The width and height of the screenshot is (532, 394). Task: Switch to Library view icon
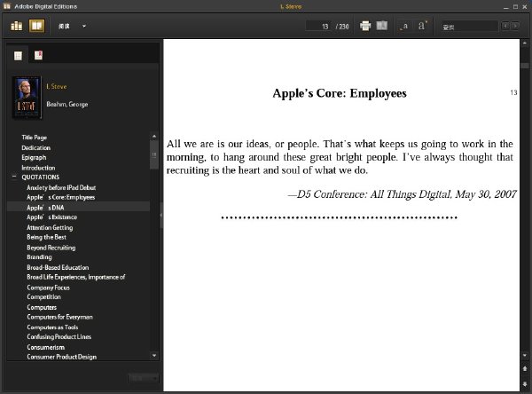coord(16,26)
